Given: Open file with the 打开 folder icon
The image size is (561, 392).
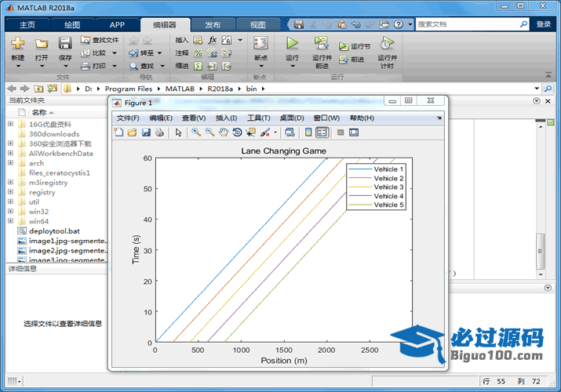Looking at the screenshot, I should 42,44.
